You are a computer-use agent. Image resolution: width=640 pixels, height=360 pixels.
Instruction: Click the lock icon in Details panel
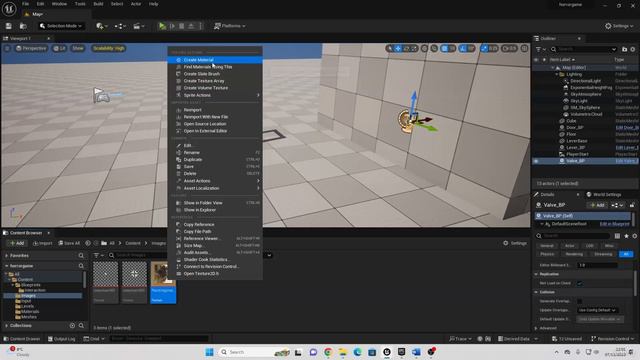[x=632, y=205]
